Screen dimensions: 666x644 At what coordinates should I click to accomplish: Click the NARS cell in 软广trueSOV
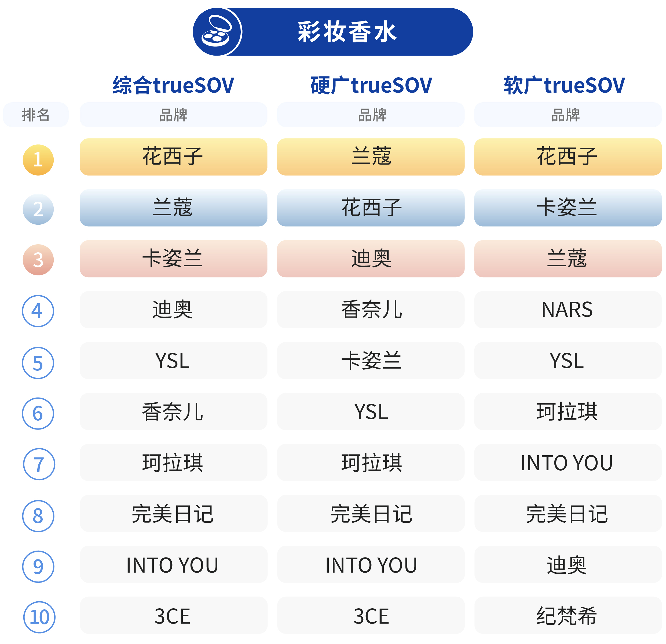[568, 310]
